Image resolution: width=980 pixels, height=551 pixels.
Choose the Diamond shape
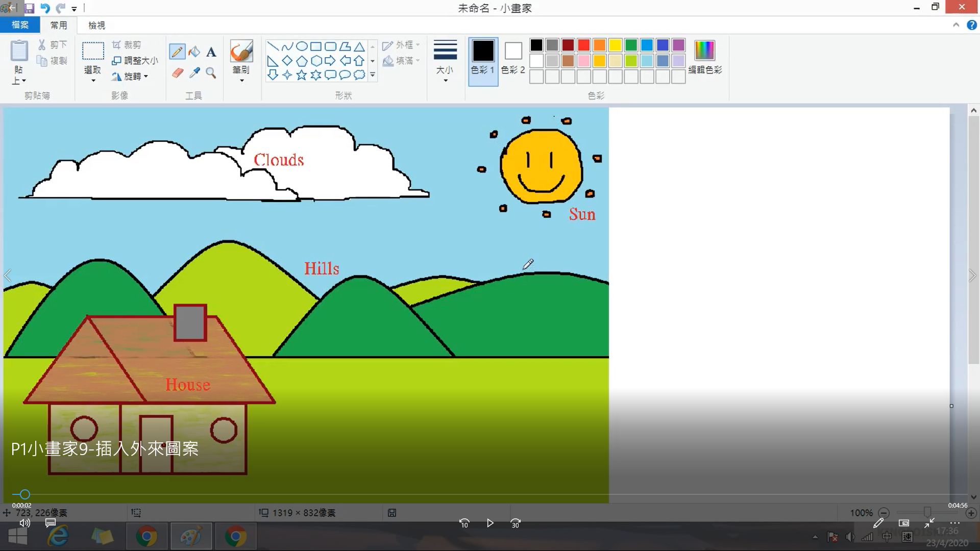click(x=287, y=61)
